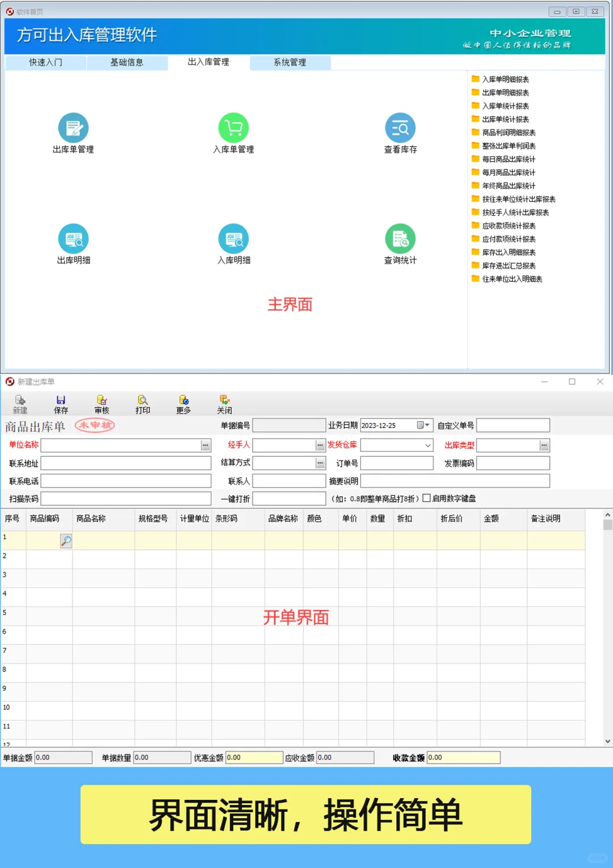Enable 启用数字键盘 numeric keypad option
613x868 pixels.
click(x=426, y=498)
